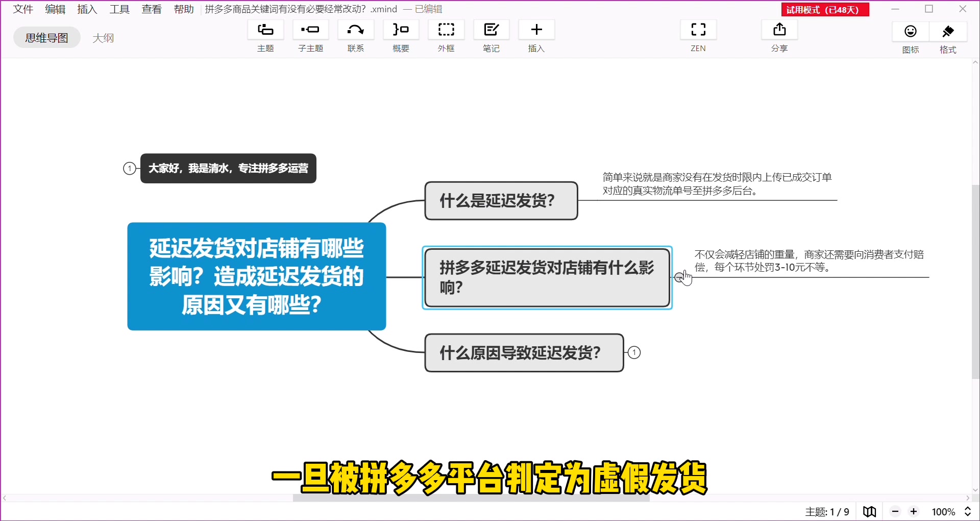
Task: Expand the greeting topic's collapsed children
Action: coord(130,168)
